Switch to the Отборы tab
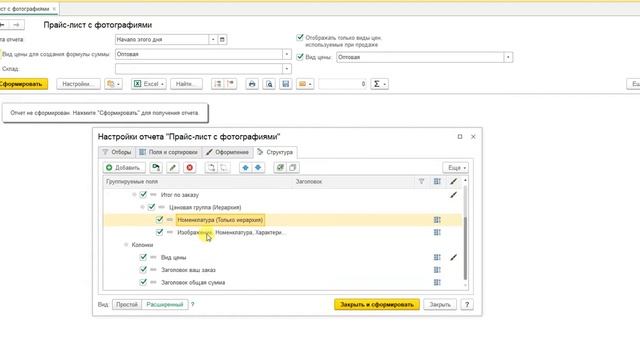This screenshot has width=640, height=360. click(117, 152)
